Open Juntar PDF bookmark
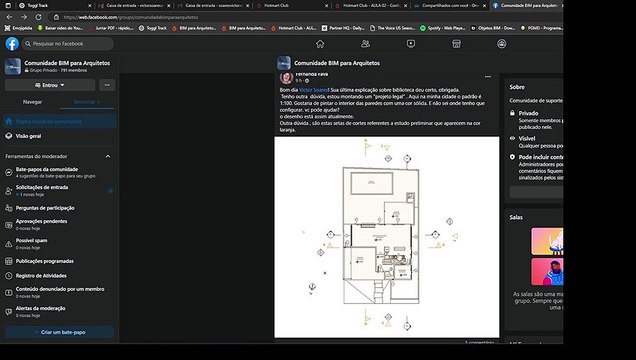This screenshot has height=360, width=636. pyautogui.click(x=111, y=28)
